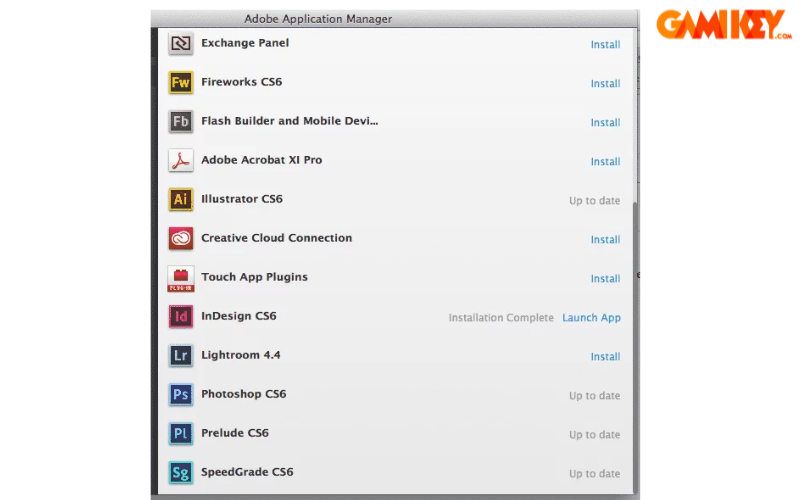This screenshot has width=800, height=500.
Task: Click the Lightroom 4.4 Lr icon
Action: click(x=181, y=356)
